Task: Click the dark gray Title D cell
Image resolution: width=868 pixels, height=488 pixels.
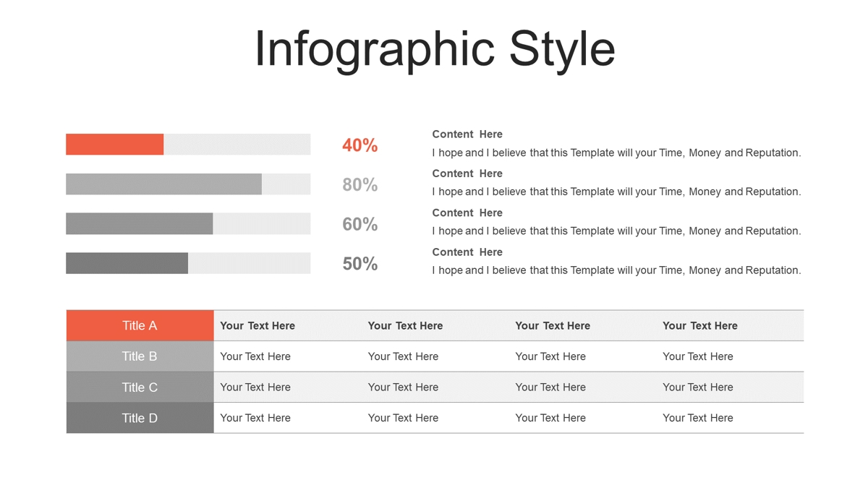Action: point(140,418)
